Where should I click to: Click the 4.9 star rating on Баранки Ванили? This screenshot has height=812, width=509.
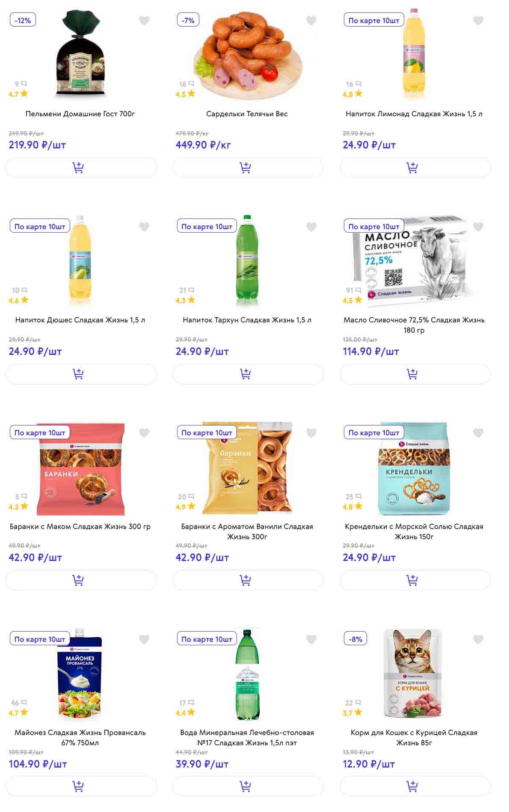pyautogui.click(x=185, y=507)
